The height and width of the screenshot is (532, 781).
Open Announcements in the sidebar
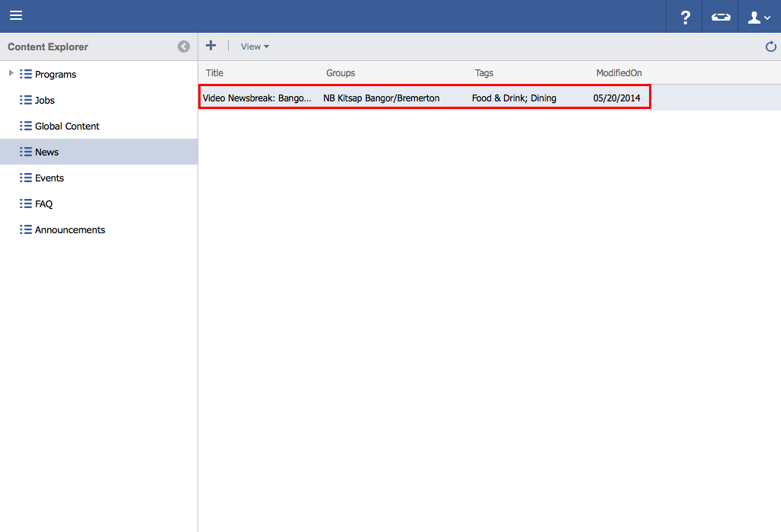click(x=69, y=230)
